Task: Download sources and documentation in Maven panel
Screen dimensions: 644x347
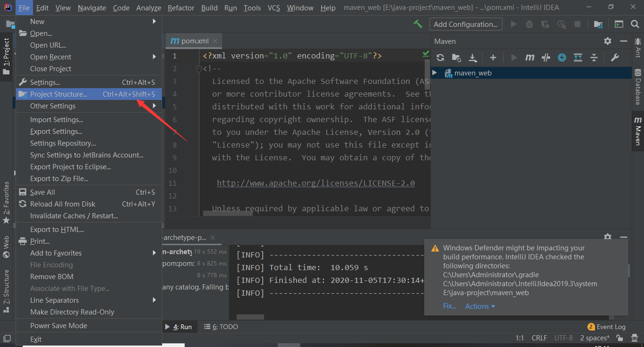Action: point(473,58)
